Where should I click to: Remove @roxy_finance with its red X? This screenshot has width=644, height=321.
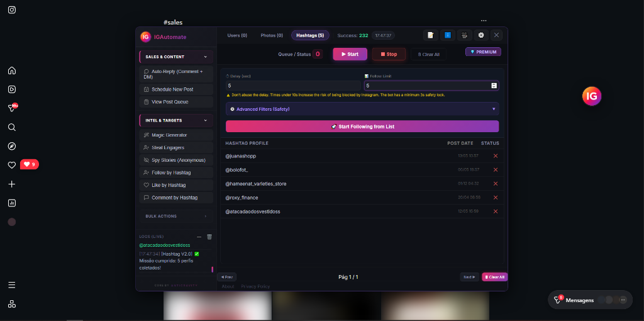[x=496, y=198]
